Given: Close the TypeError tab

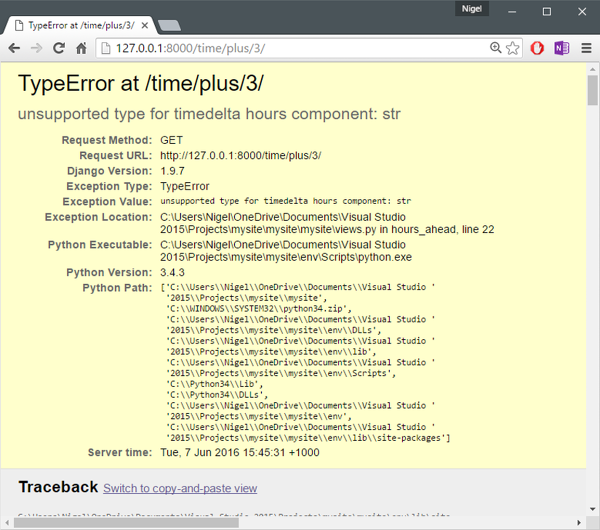Looking at the screenshot, I should (x=145, y=26).
